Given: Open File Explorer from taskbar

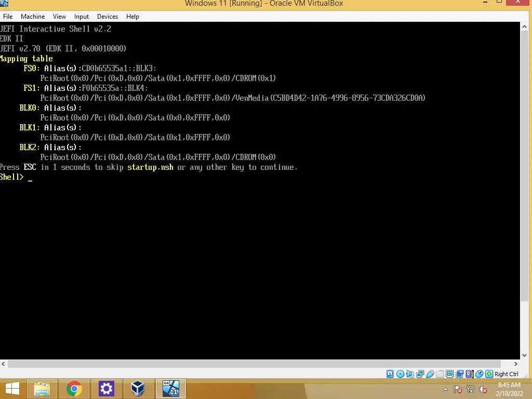Looking at the screenshot, I should [42, 389].
